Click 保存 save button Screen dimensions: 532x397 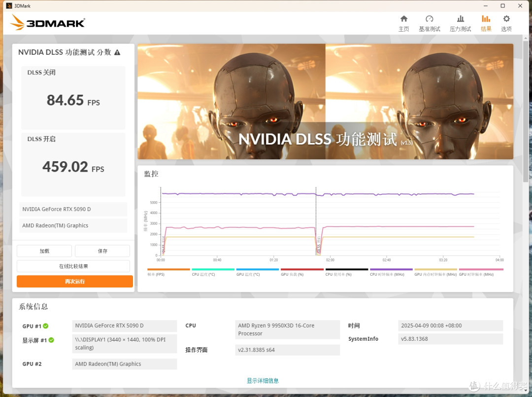(x=102, y=251)
